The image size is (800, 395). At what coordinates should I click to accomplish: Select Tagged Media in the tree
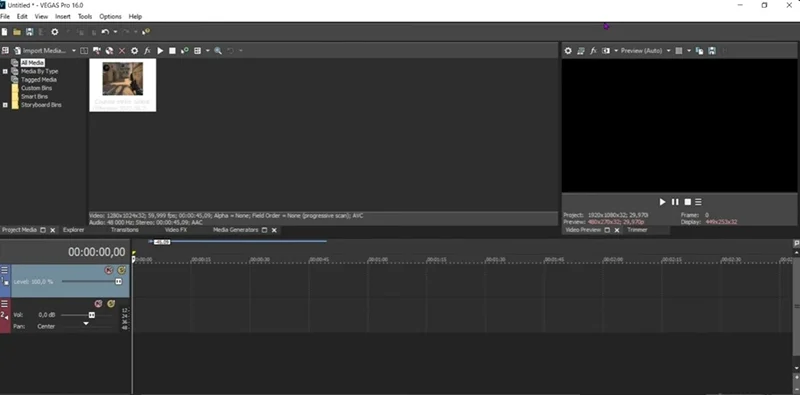38,80
